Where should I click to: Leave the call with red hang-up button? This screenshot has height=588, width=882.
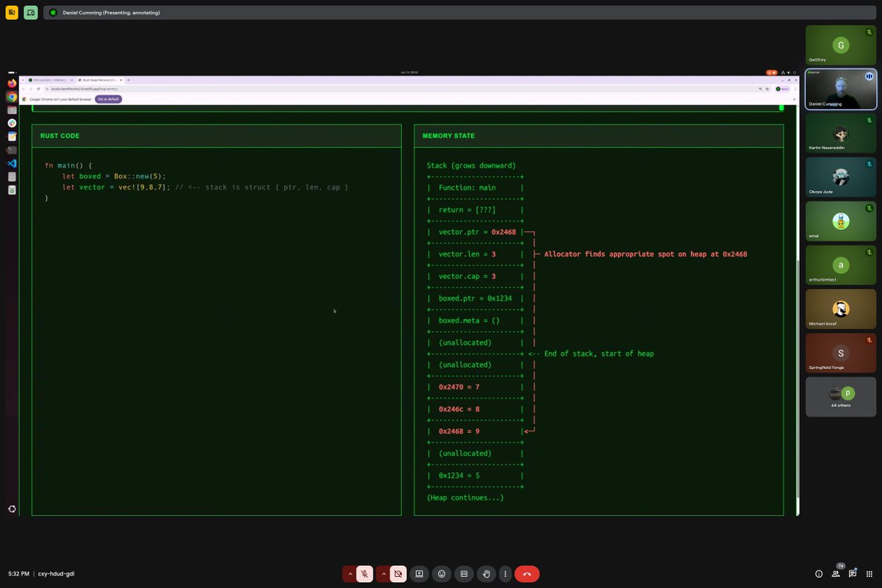(x=527, y=573)
